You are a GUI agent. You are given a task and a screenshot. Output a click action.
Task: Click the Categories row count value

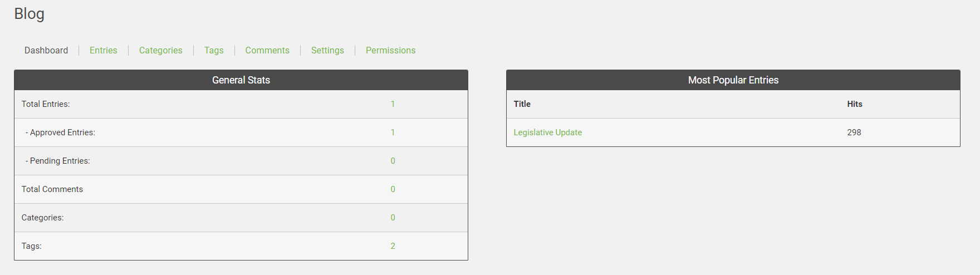[x=393, y=218]
